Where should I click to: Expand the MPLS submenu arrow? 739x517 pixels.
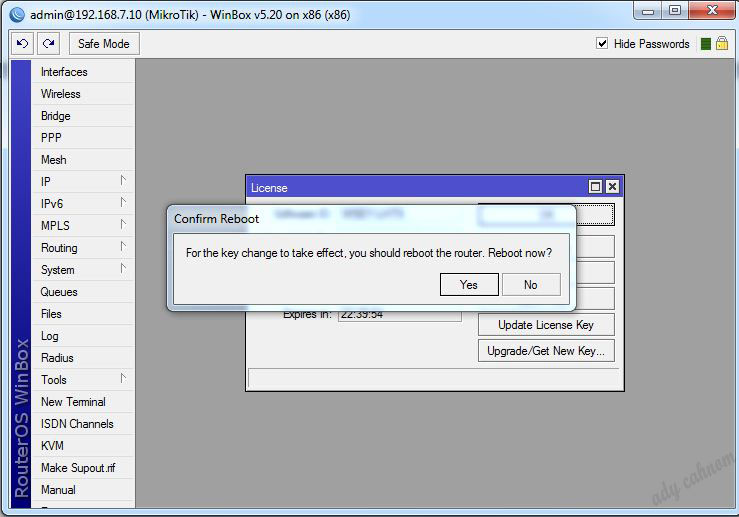tap(123, 225)
